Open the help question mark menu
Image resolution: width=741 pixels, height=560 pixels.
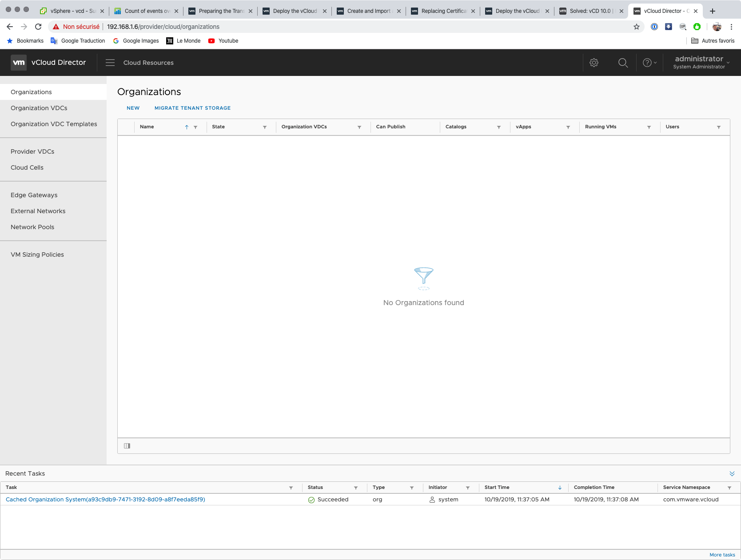point(649,63)
